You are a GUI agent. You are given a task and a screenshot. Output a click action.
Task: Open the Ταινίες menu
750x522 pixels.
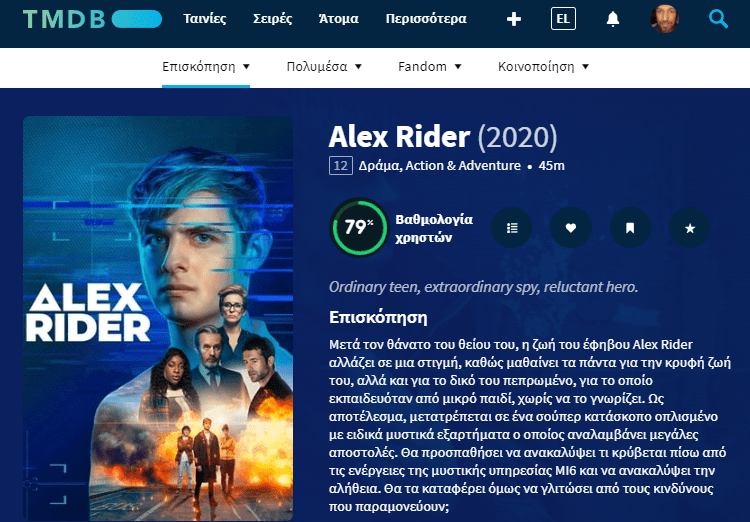pyautogui.click(x=205, y=19)
